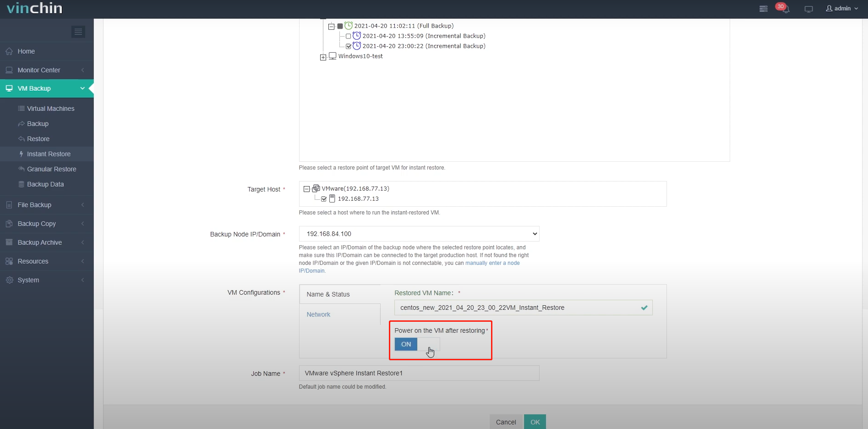Click the VM Backup monitor icon
Screen dimensions: 868x429
pos(9,88)
